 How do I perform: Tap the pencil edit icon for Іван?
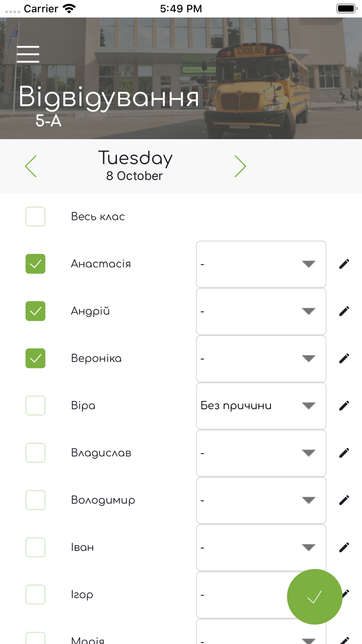point(344,547)
